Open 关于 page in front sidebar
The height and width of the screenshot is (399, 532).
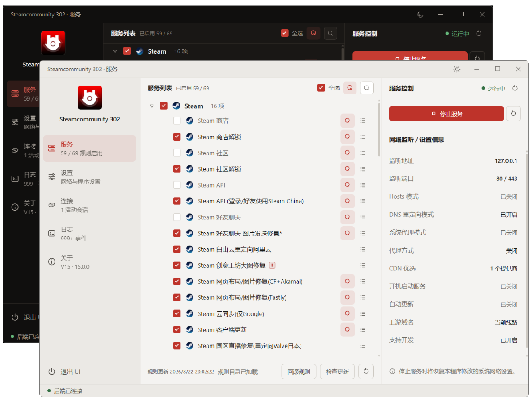click(90, 262)
